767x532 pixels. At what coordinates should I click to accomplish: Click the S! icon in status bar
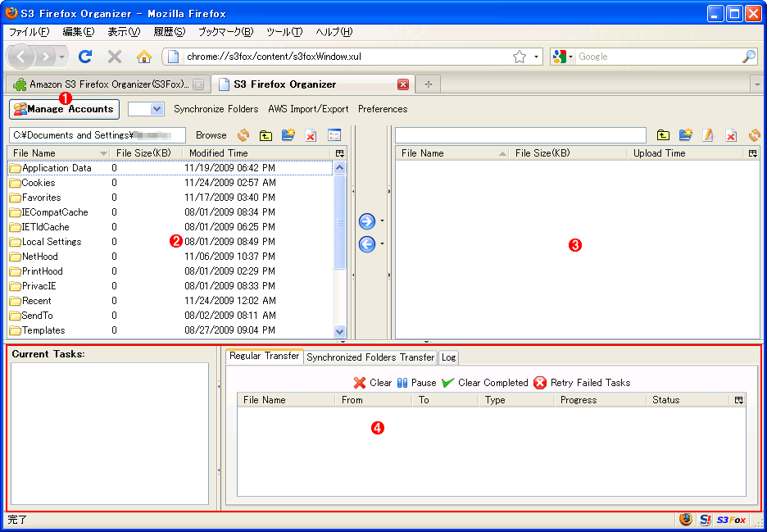click(705, 520)
